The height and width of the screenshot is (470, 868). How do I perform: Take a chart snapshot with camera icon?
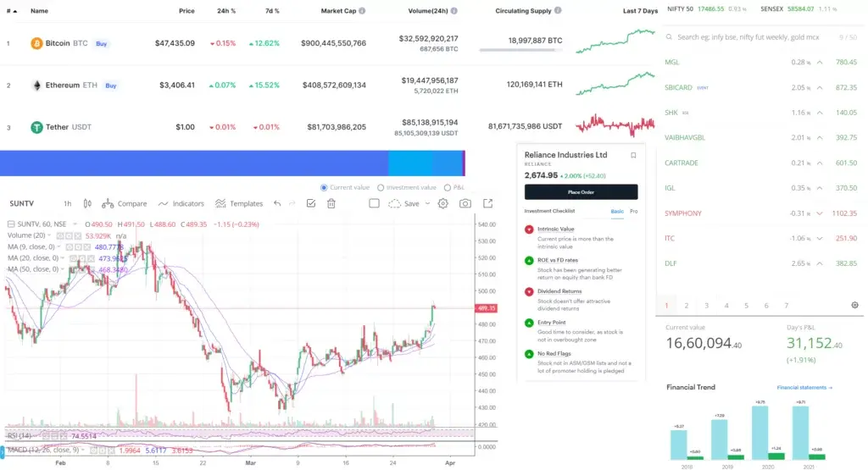click(465, 203)
